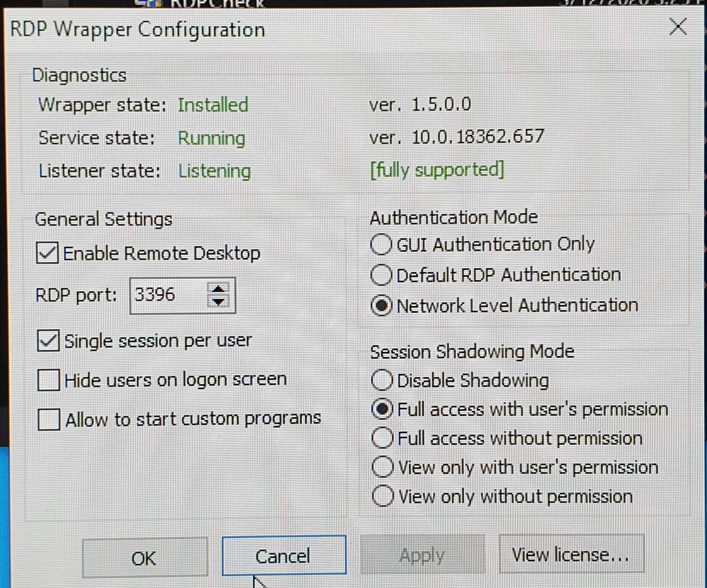Click the Cancel button
The height and width of the screenshot is (588, 707).
click(x=284, y=556)
